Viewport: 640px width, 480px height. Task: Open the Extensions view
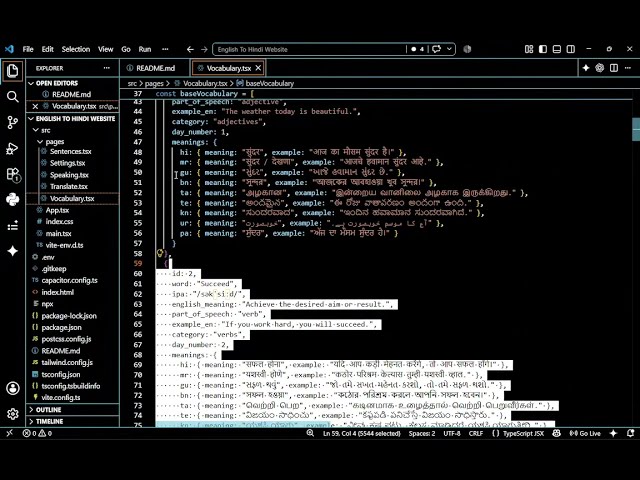point(13,174)
